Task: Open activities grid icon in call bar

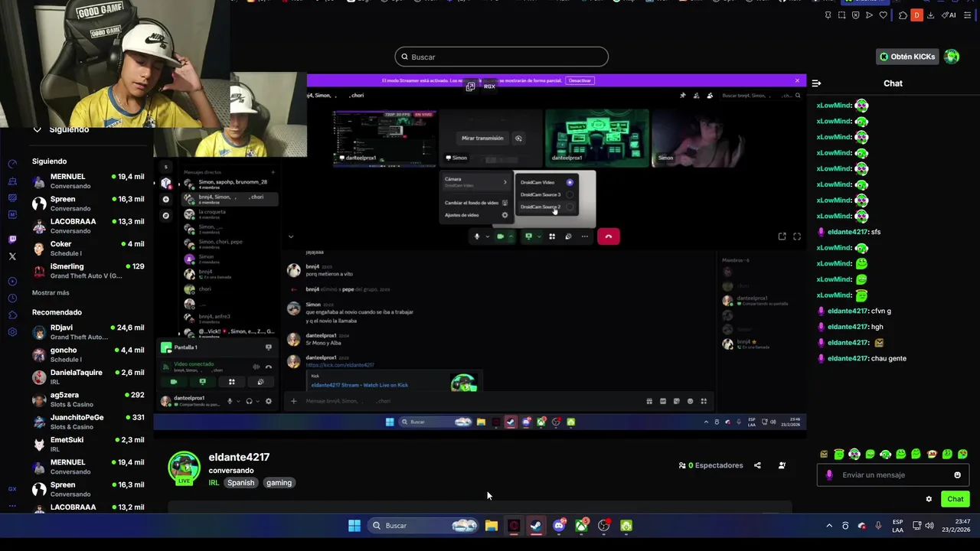Action: click(x=551, y=236)
